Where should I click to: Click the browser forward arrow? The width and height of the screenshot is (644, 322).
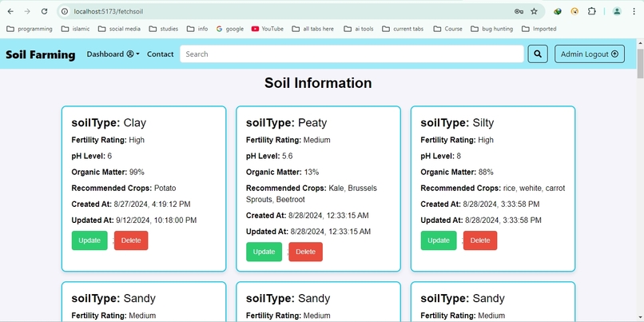[x=27, y=11]
